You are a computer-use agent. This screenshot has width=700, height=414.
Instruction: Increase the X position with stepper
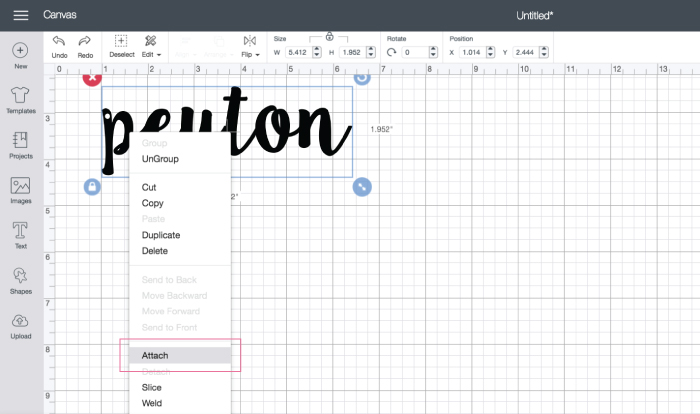click(490, 49)
